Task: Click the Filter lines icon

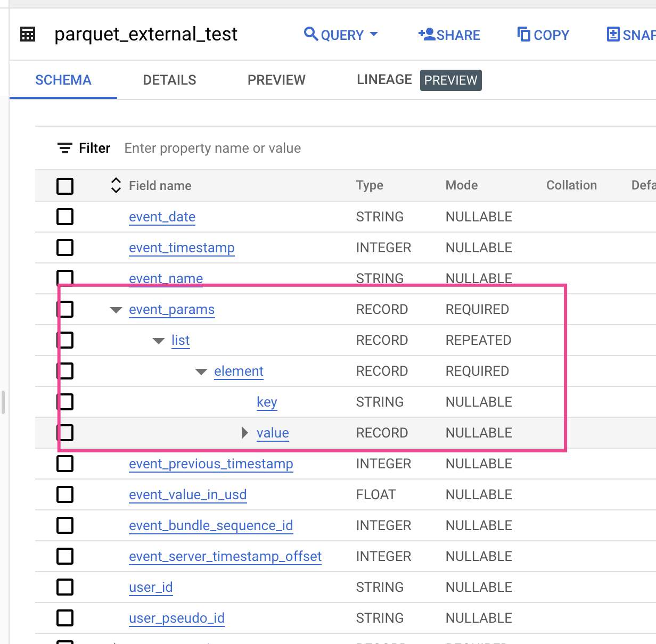Action: coord(65,148)
